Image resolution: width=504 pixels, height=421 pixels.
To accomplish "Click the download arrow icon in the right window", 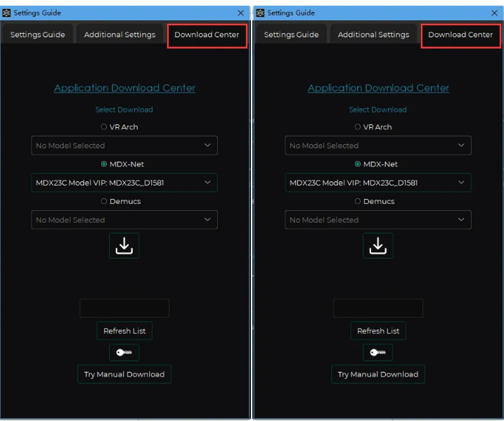I will click(377, 245).
